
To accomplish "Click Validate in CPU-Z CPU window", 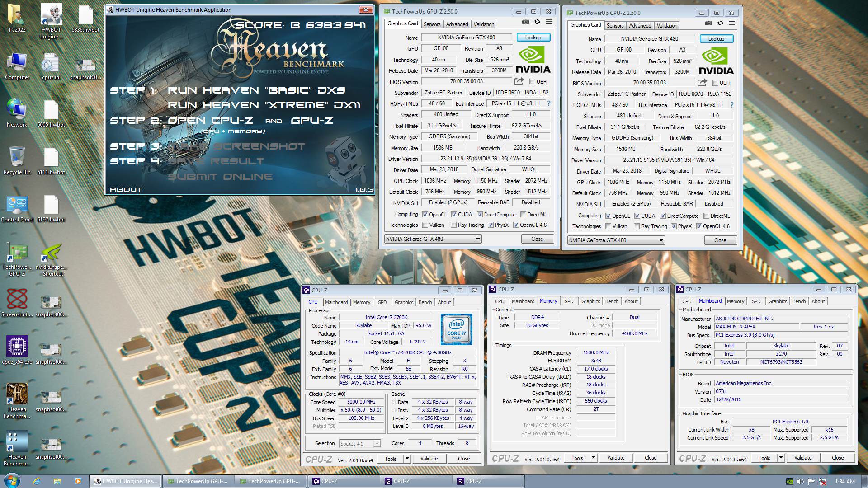I will pyautogui.click(x=429, y=459).
